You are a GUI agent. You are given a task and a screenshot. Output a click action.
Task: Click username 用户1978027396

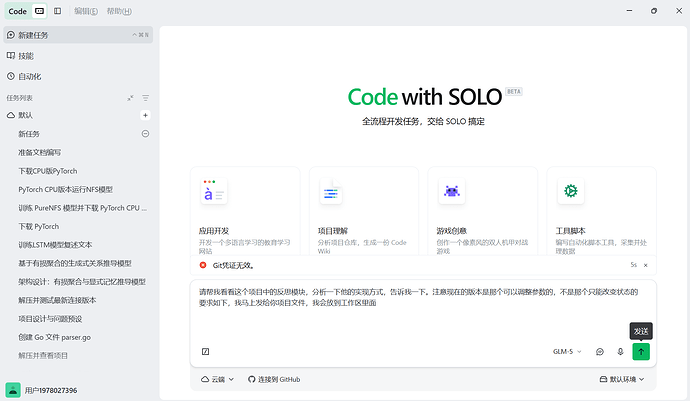coord(51,390)
